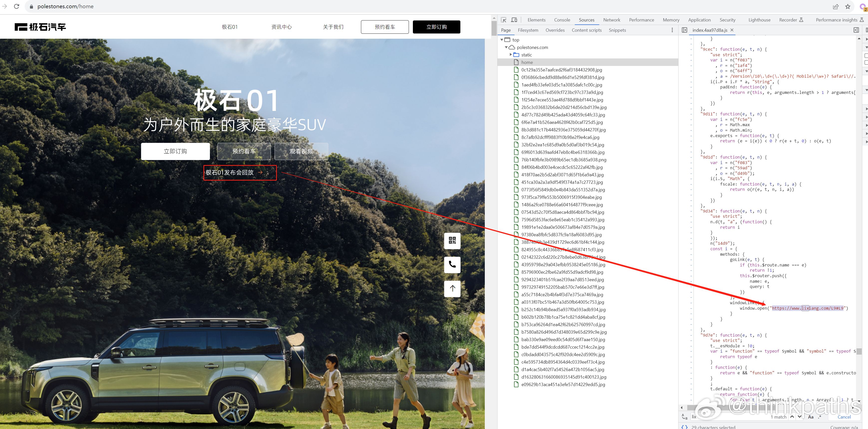
Task: Toggle match case Aa in search
Action: [811, 417]
